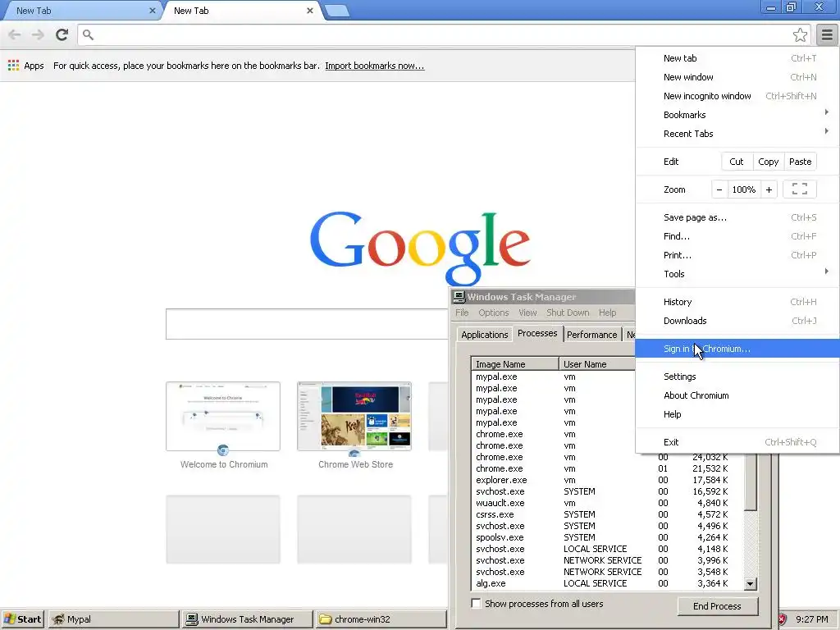Click the Google search box
Image resolution: width=840 pixels, height=630 pixels.
(307, 324)
